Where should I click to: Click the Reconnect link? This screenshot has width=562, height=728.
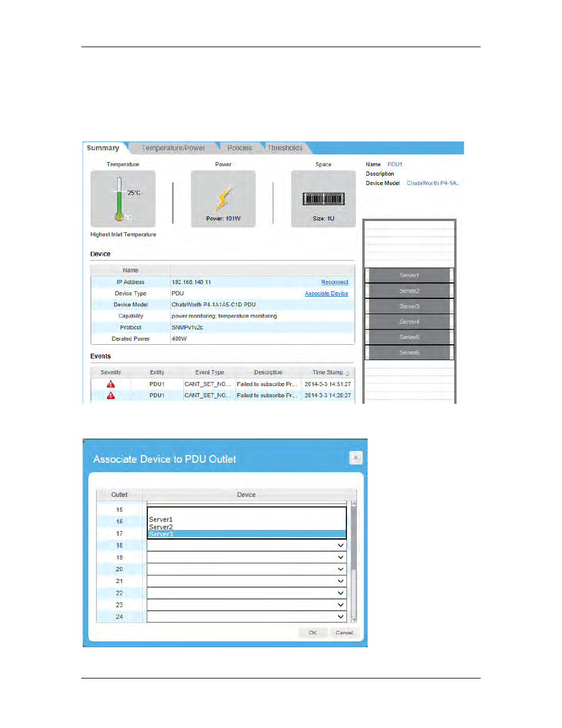[335, 282]
